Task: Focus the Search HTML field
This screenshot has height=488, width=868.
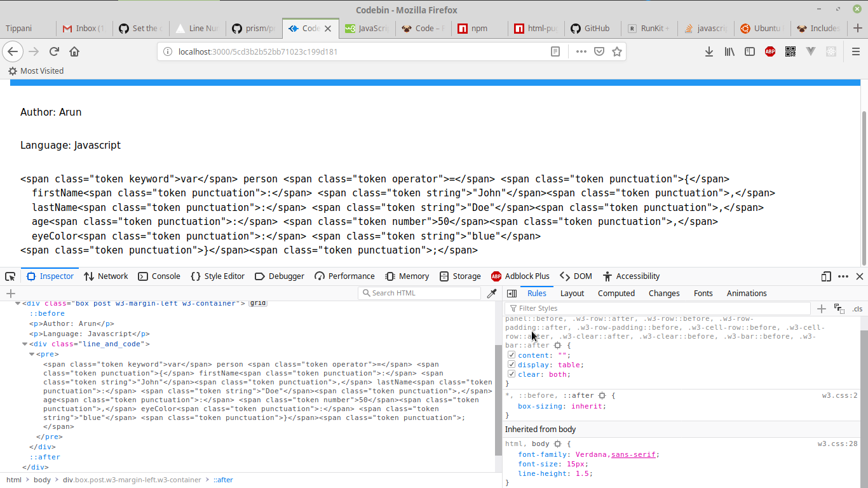Action: (x=419, y=293)
